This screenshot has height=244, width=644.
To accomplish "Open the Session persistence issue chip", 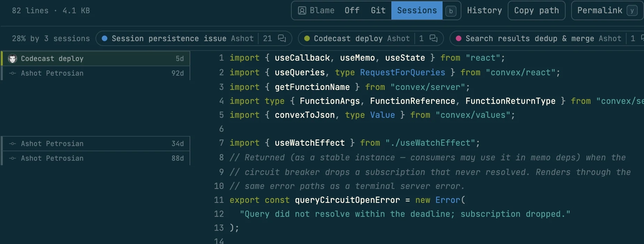I will pos(194,38).
